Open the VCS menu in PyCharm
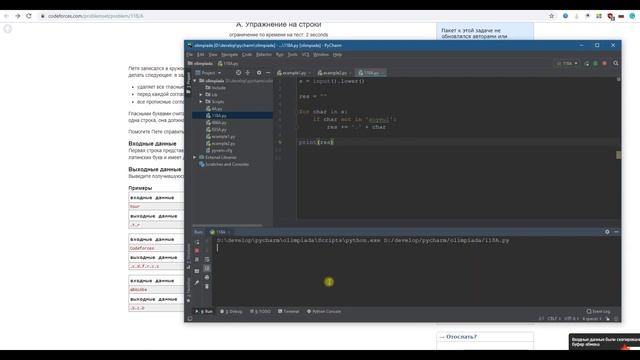 [305, 54]
